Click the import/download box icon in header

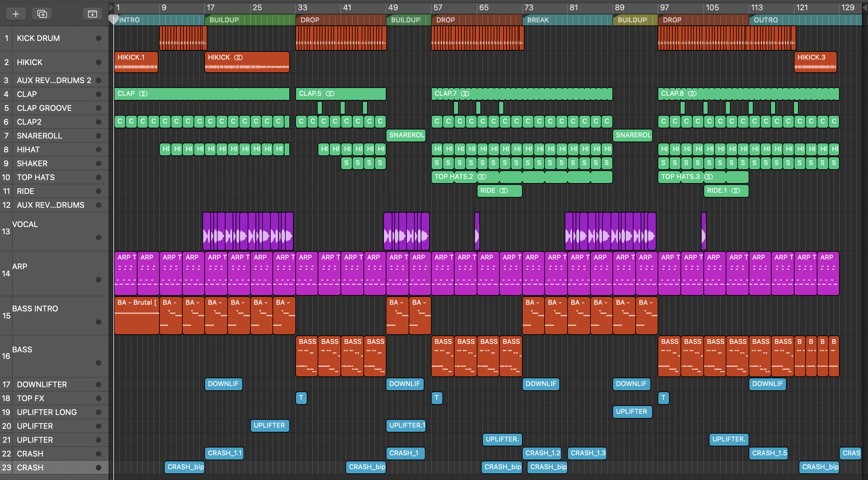[x=92, y=14]
